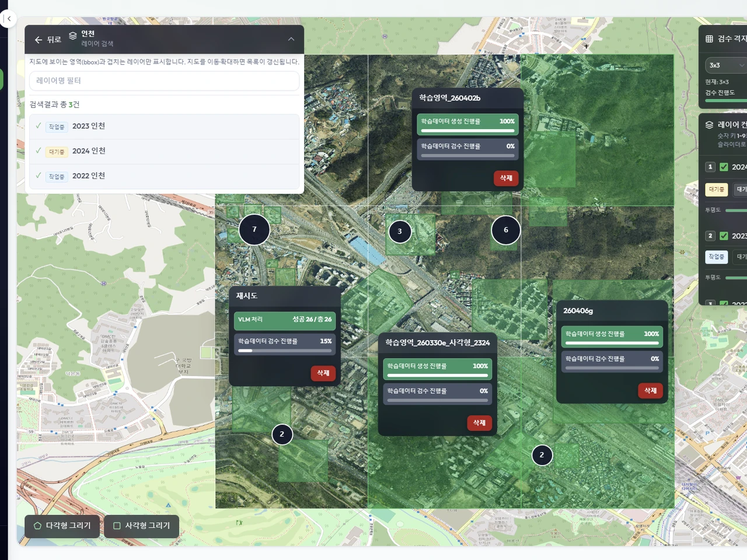This screenshot has width=747, height=560.
Task: Delete the 학습영역_260330e_사각형_2324 card
Action: 479,423
